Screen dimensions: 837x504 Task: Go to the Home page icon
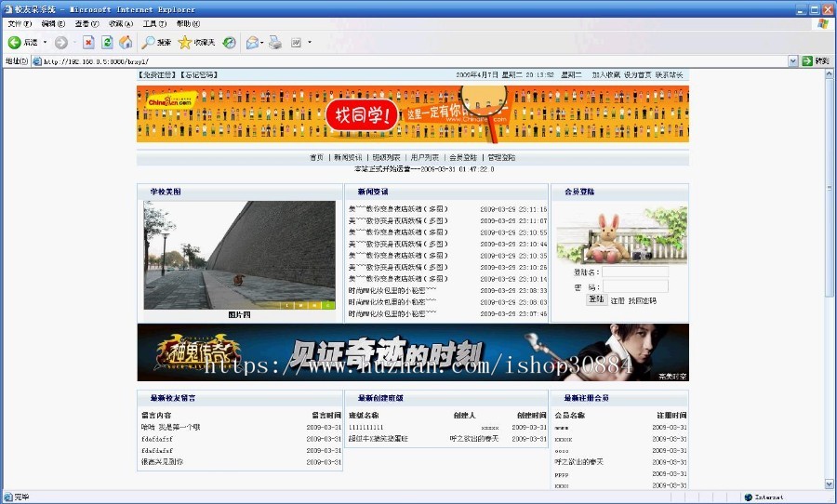[x=126, y=42]
